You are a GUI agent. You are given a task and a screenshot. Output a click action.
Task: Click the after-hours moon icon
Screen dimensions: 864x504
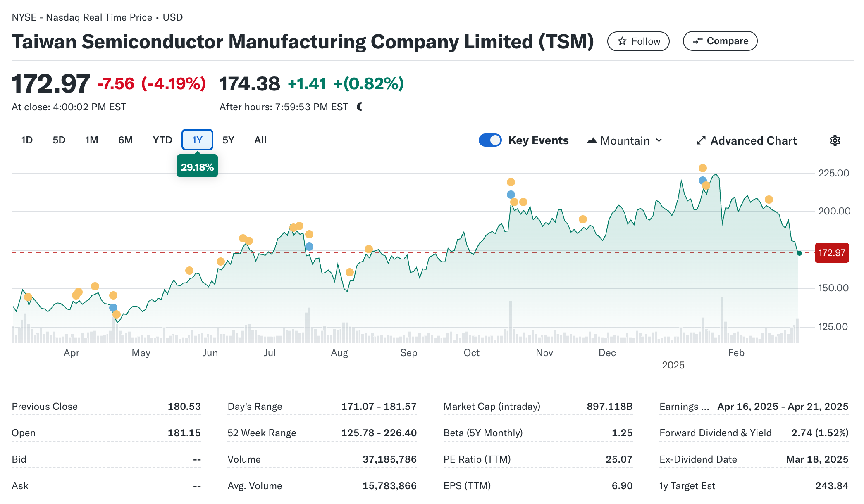[x=360, y=107]
